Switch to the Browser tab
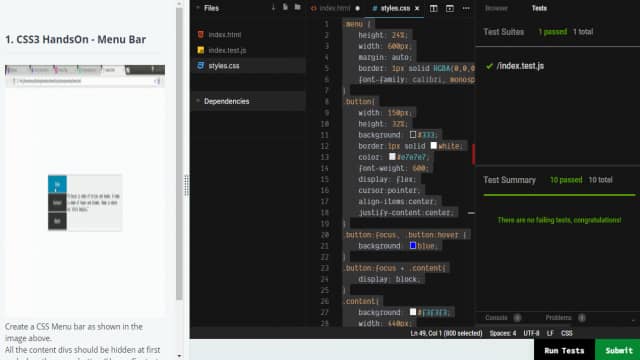The image size is (640, 360). click(x=496, y=8)
